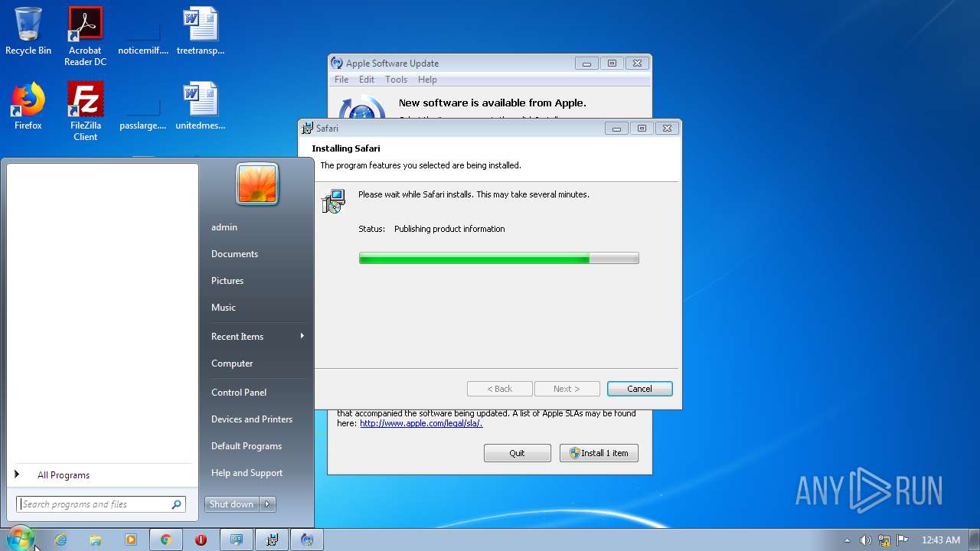Screen dimensions: 980x551
Task: Click the Shut down button
Action: pos(232,504)
